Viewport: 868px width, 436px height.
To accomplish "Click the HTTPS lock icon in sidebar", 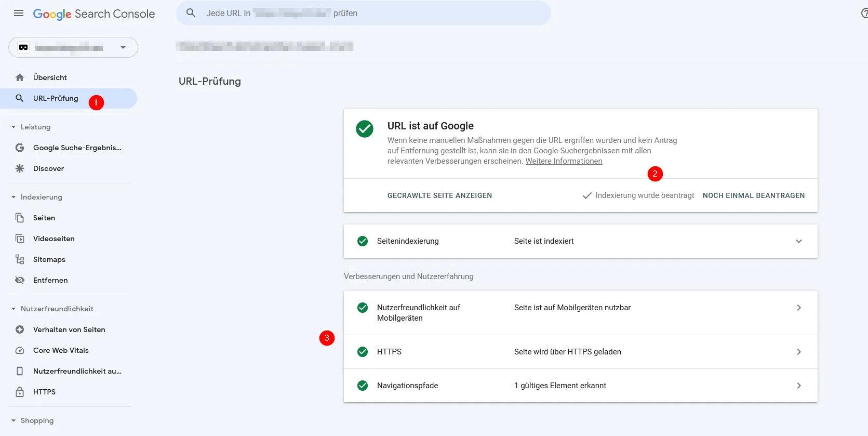I will pos(20,392).
